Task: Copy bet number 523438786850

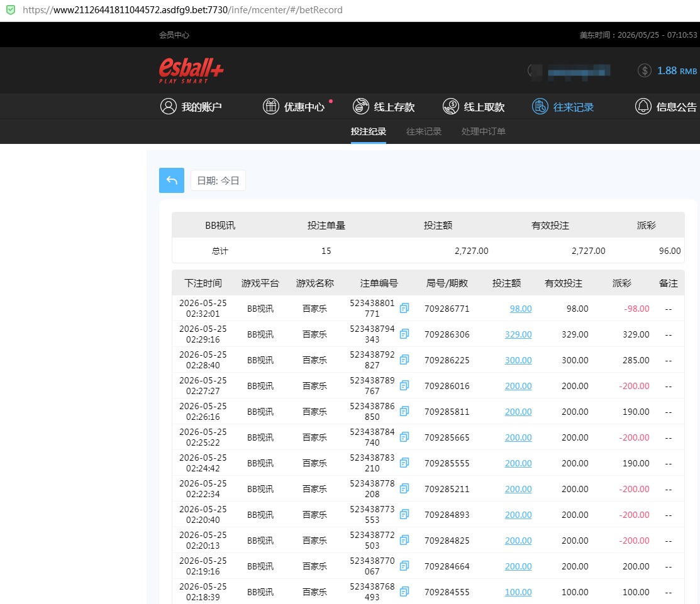Action: 404,412
